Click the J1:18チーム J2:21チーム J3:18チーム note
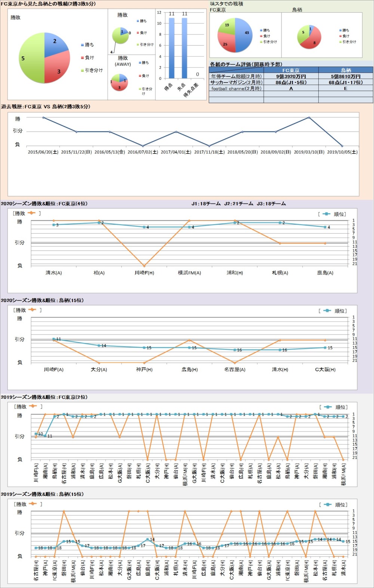 (x=239, y=204)
